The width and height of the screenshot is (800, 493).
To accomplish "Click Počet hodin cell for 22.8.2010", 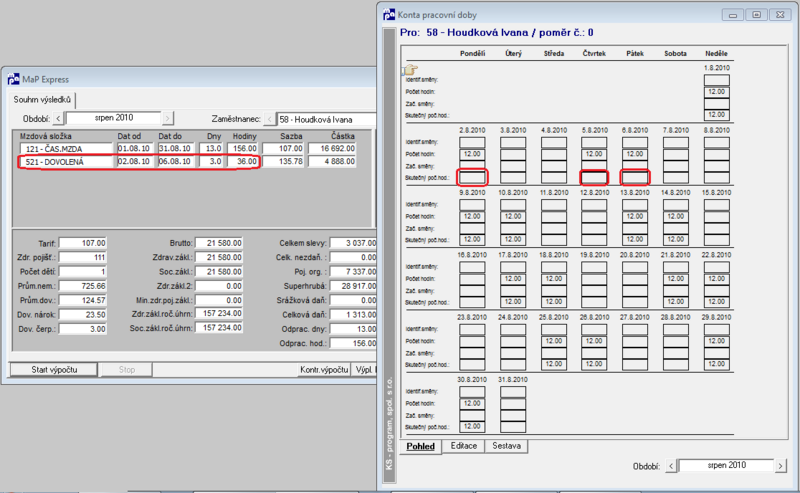I will coord(716,279).
